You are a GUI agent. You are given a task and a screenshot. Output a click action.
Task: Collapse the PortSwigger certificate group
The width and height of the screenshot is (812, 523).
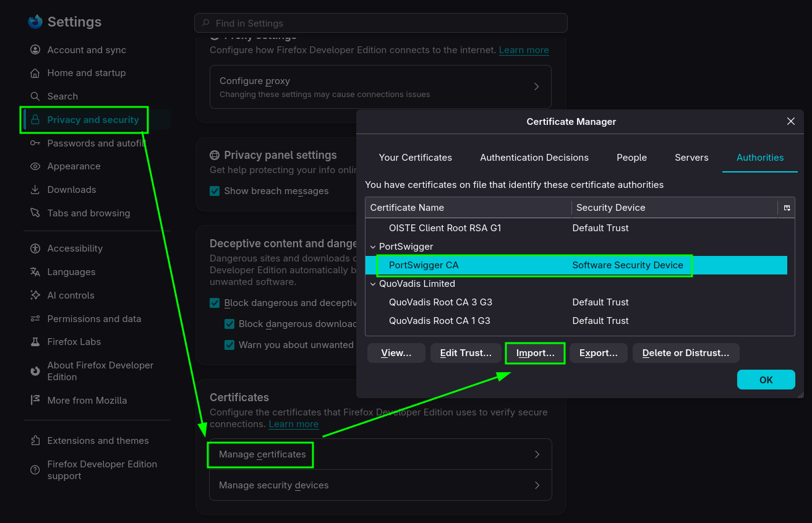[373, 247]
